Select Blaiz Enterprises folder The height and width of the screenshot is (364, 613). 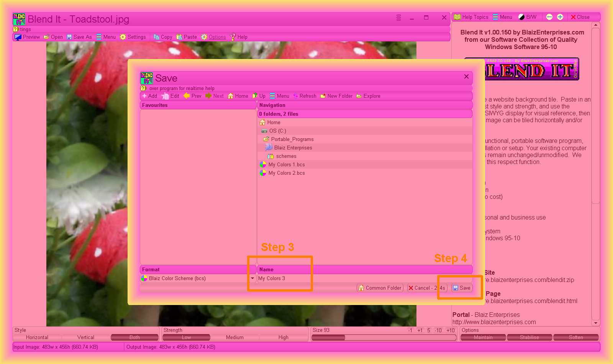365,148
